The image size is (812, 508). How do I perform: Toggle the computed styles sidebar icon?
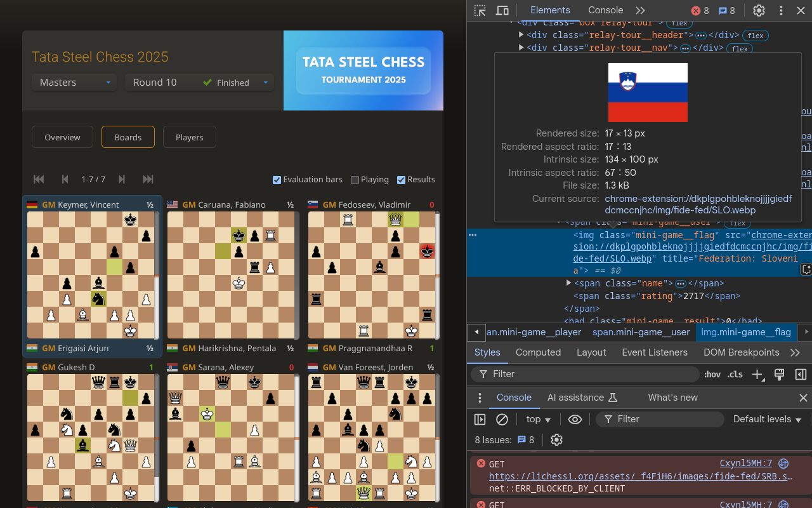point(801,374)
